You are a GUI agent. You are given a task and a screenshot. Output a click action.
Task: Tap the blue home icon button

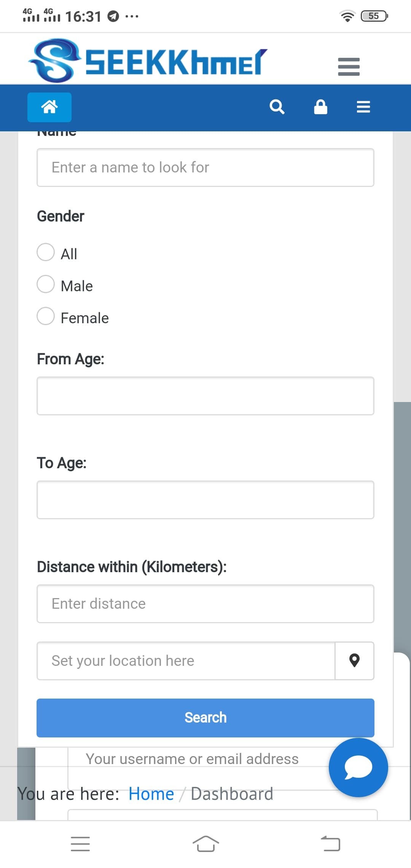point(49,107)
